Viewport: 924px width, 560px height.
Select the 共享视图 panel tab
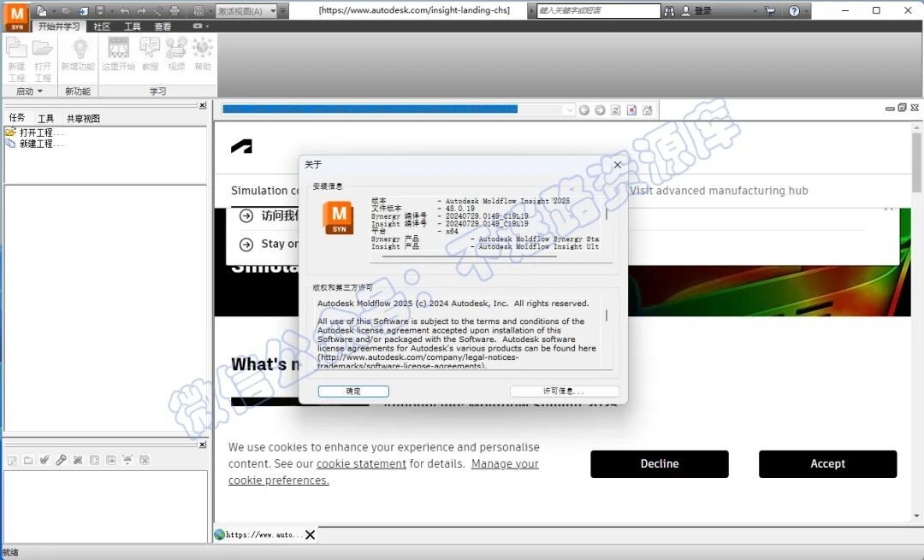[83, 118]
